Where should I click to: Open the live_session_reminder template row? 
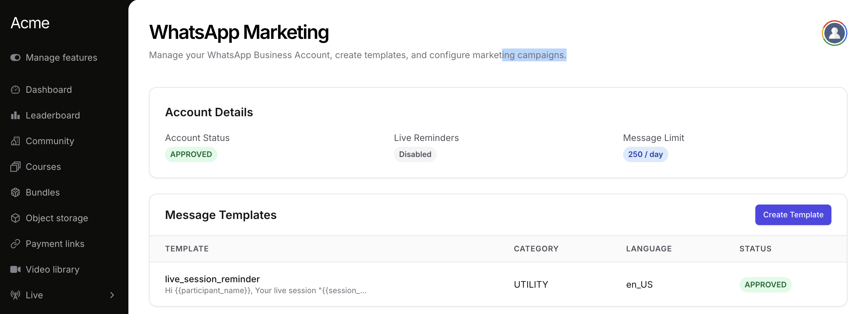coord(212,279)
